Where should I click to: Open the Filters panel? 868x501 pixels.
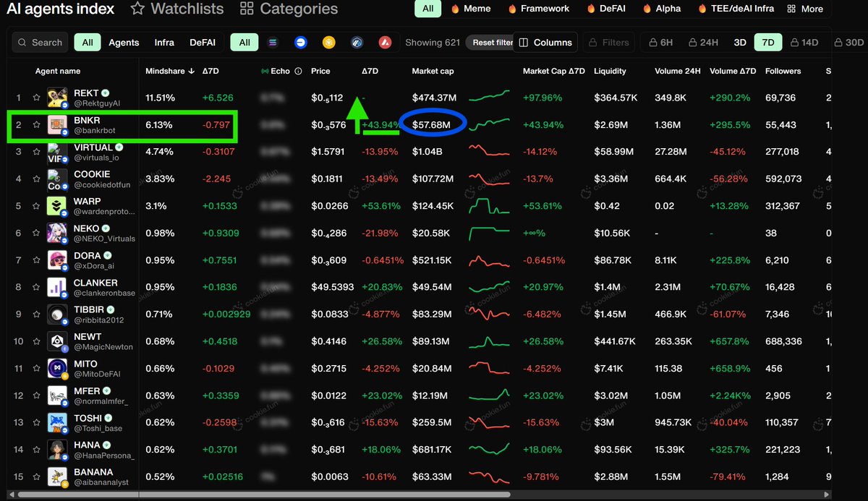(609, 42)
